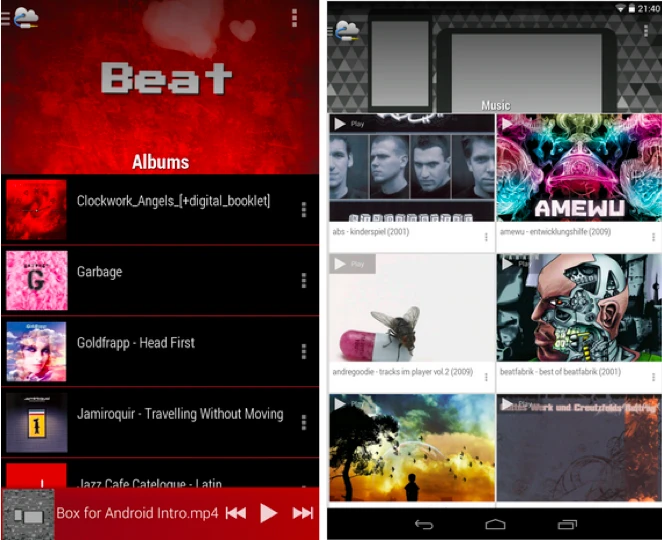Open options for Clockwork_Angels album
The height and width of the screenshot is (540, 662).
pyautogui.click(x=303, y=210)
